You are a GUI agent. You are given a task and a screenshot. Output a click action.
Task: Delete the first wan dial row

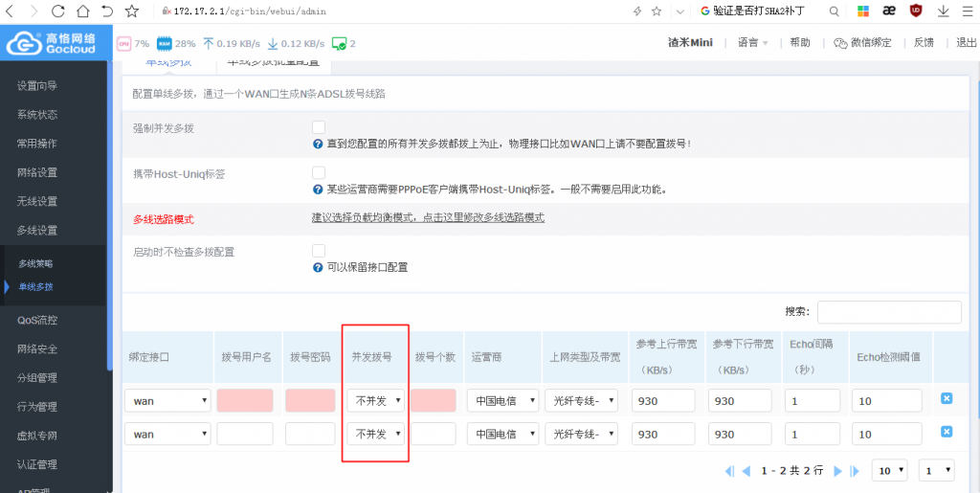tap(947, 398)
